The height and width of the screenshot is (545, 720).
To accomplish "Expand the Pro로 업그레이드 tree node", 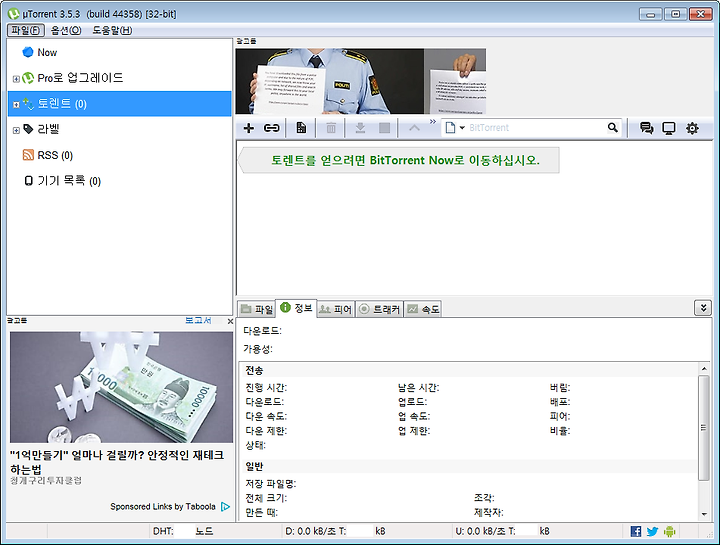I will pos(16,79).
